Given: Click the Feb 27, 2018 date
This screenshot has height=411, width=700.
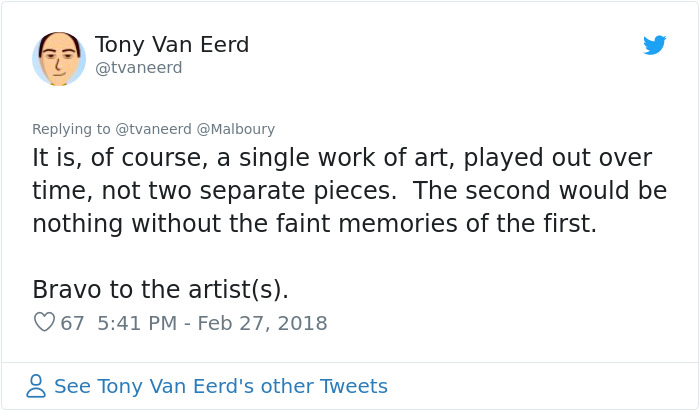Looking at the screenshot, I should [x=262, y=323].
